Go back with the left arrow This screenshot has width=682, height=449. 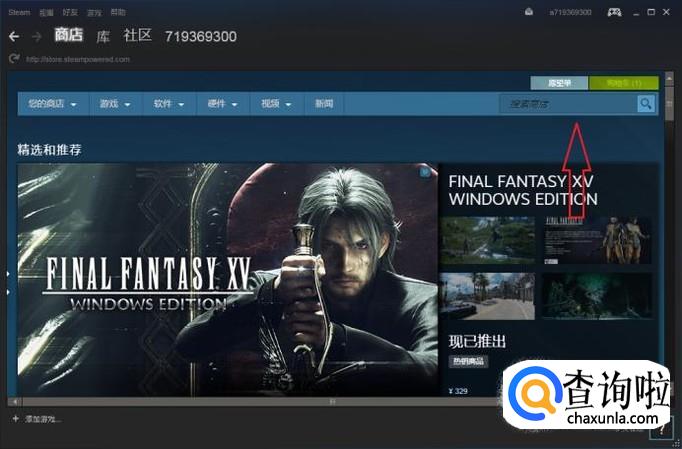click(x=14, y=37)
